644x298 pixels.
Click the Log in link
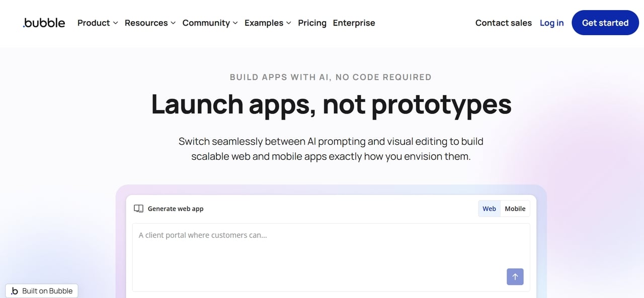coord(551,23)
